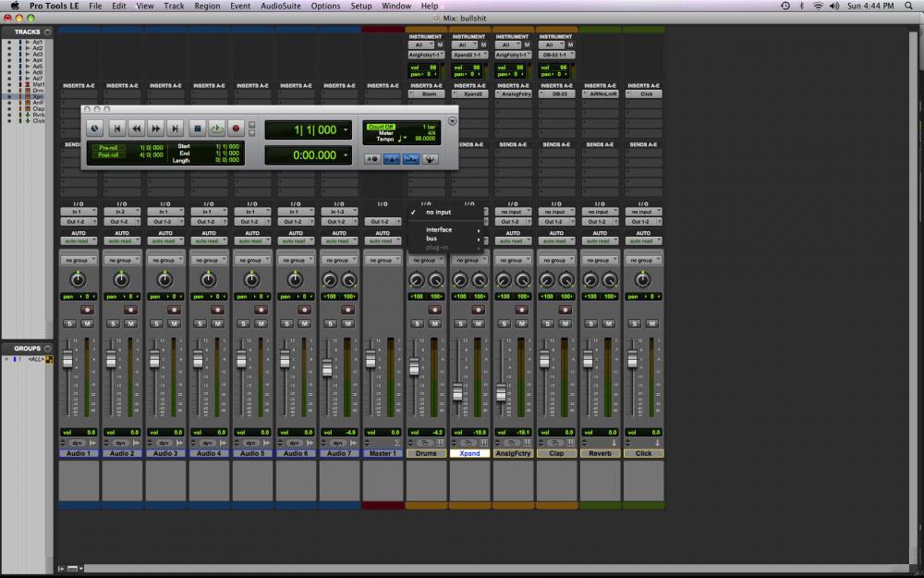Mute the Click track

[652, 324]
